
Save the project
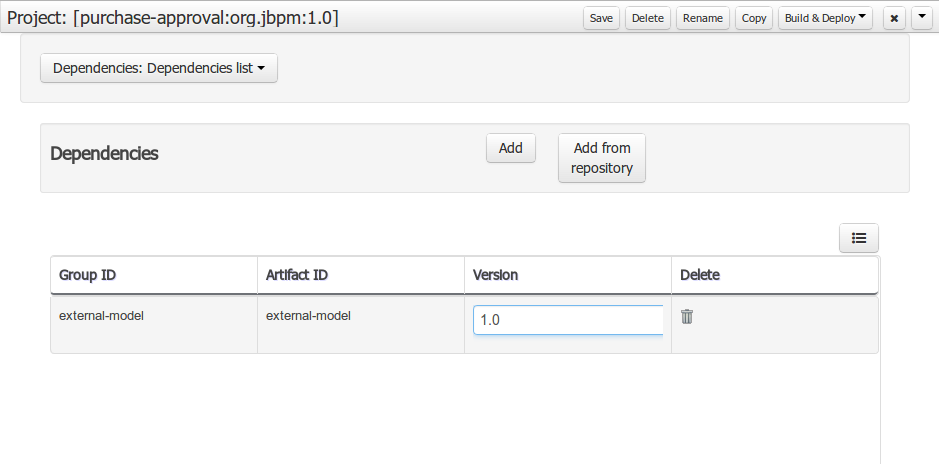pyautogui.click(x=601, y=18)
